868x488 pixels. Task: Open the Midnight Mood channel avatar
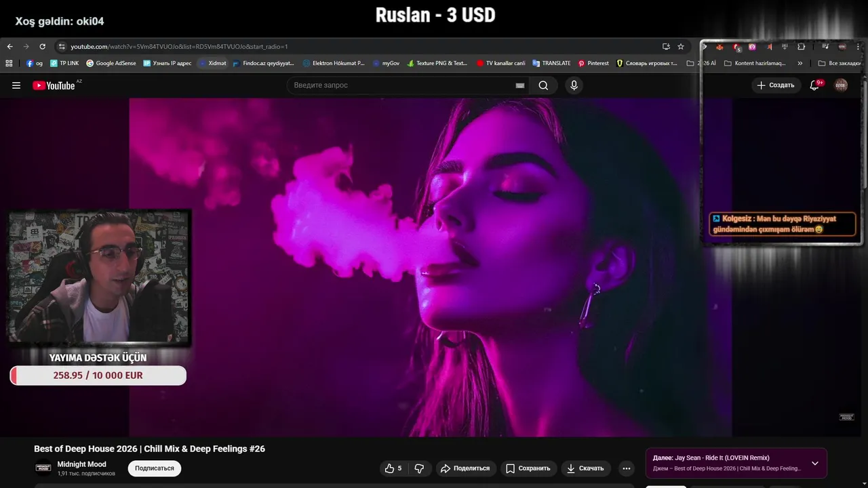(x=43, y=468)
